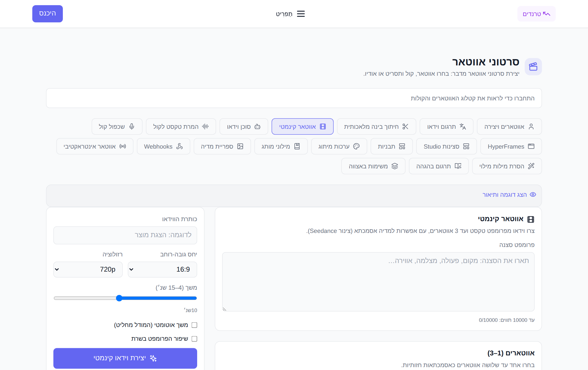Image resolution: width=588 pixels, height=370 pixels.
Task: Click the layers icon of משימות באצווה
Action: click(x=395, y=166)
